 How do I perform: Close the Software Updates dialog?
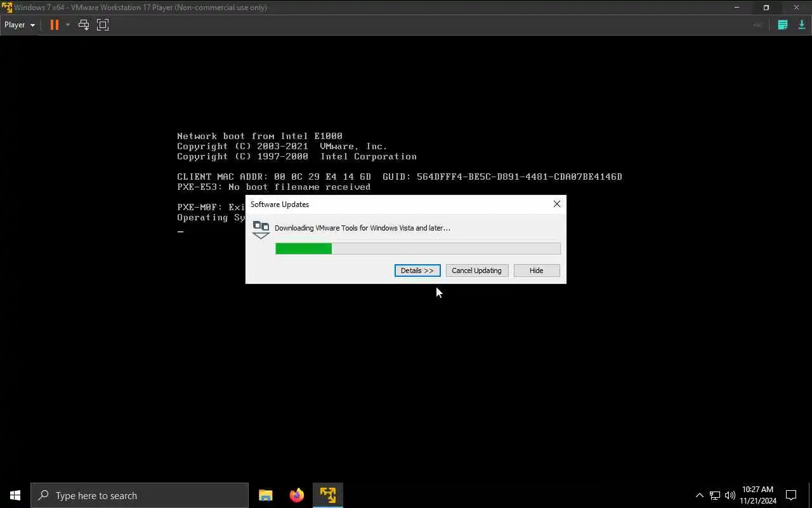[557, 204]
